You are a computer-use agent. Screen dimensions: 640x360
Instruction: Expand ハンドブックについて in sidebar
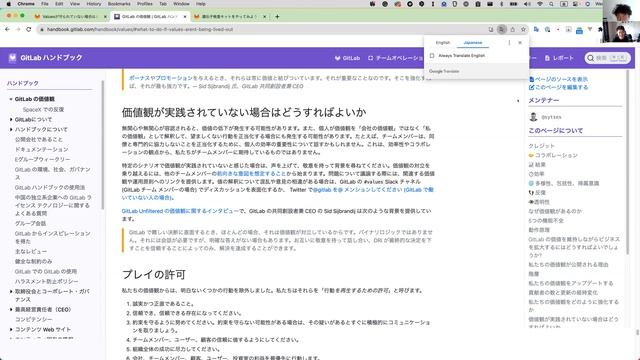click(11, 129)
